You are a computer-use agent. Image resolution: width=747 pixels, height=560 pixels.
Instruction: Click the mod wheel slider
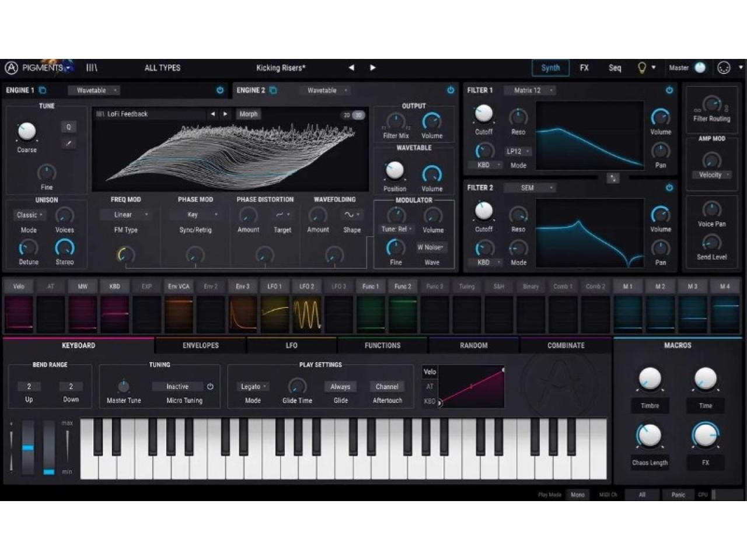click(49, 447)
